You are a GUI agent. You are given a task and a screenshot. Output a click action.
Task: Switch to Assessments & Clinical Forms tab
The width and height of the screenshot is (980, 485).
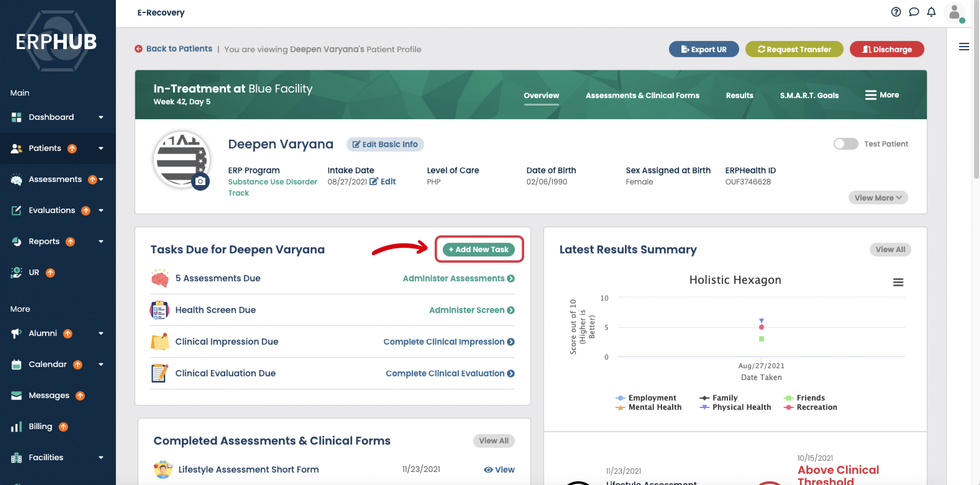642,95
